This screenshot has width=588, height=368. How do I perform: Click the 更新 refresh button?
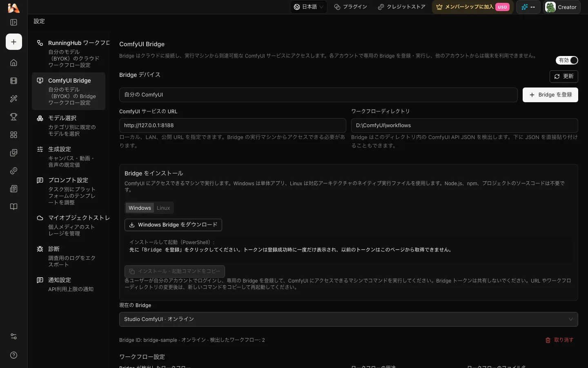pos(564,76)
